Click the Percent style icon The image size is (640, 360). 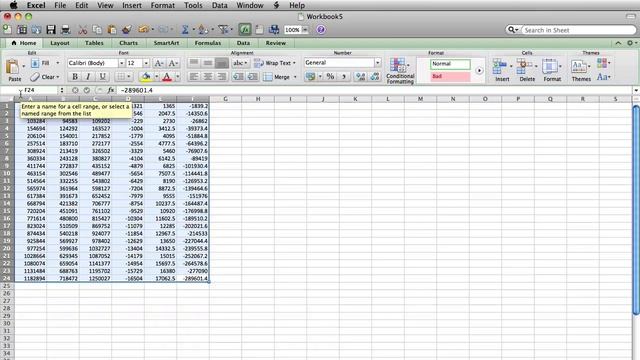[330, 76]
